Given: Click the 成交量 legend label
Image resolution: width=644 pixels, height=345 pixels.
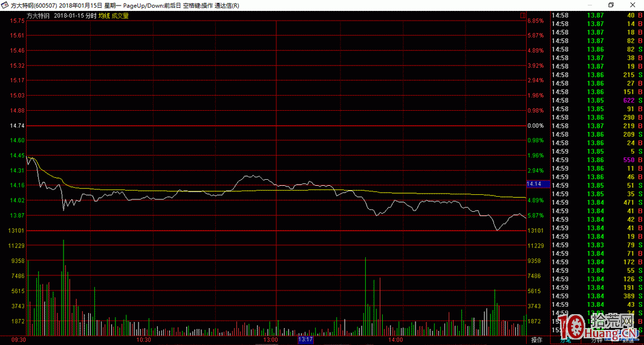Looking at the screenshot, I should [120, 16].
